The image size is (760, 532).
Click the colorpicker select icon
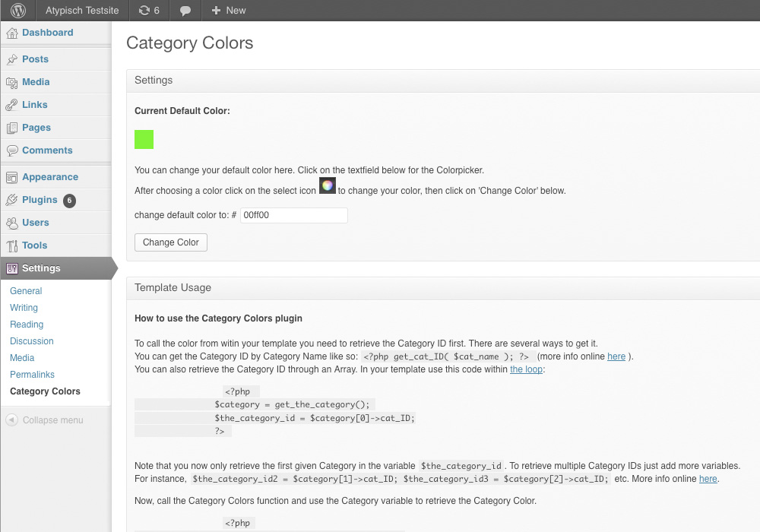coord(327,185)
